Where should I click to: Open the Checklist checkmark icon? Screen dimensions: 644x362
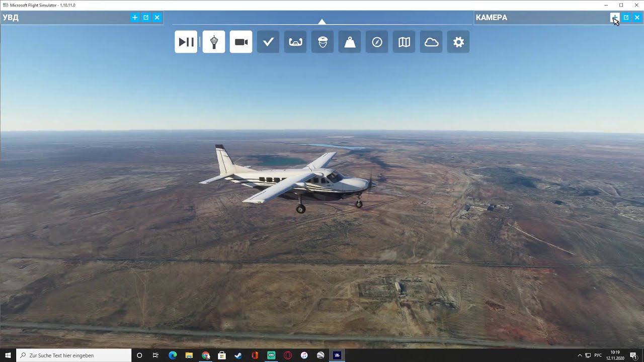pos(268,42)
